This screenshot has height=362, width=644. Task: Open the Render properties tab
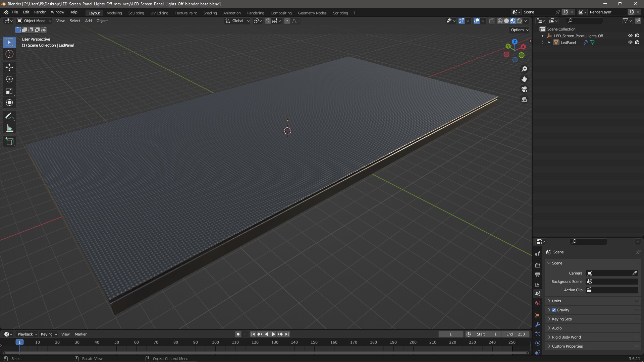538,265
